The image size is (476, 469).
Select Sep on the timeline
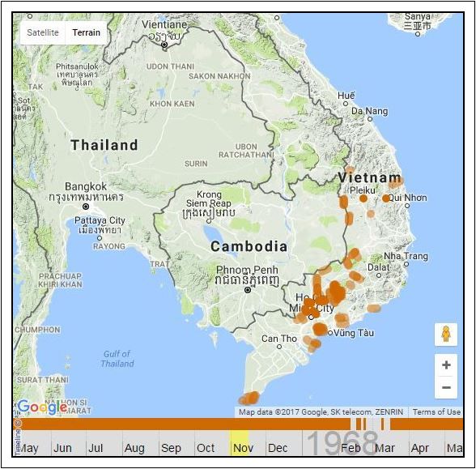171,448
